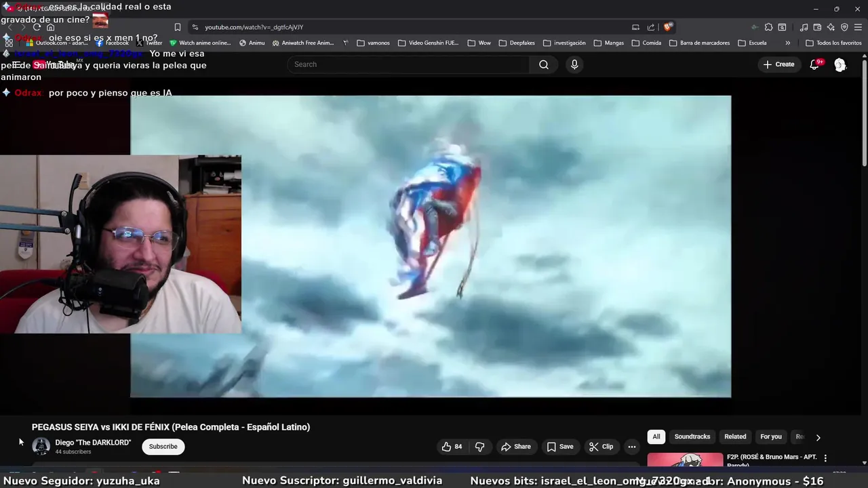This screenshot has width=868, height=488.
Task: Click the YouTube Create button
Action: (x=778, y=64)
